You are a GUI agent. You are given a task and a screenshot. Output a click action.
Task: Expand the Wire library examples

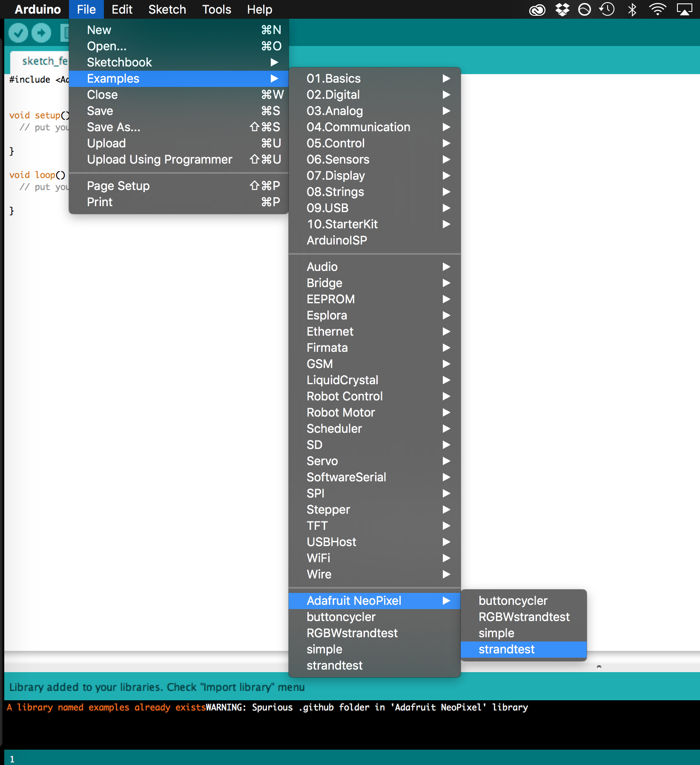375,574
